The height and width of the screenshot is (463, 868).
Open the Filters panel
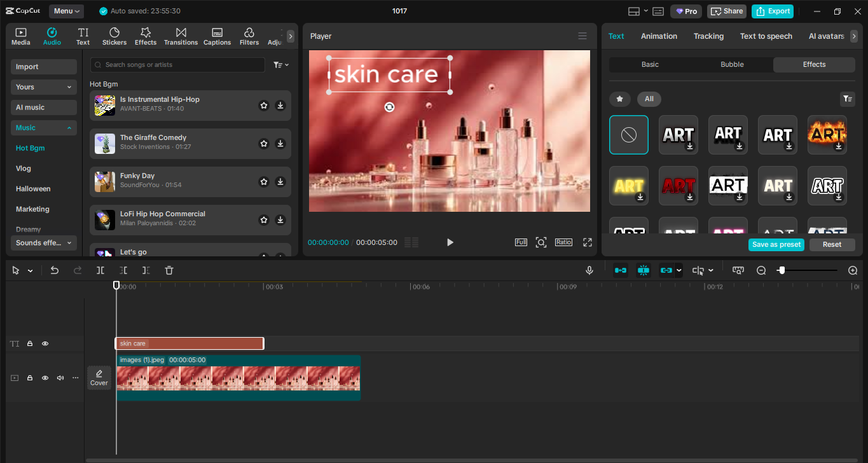[x=249, y=36]
